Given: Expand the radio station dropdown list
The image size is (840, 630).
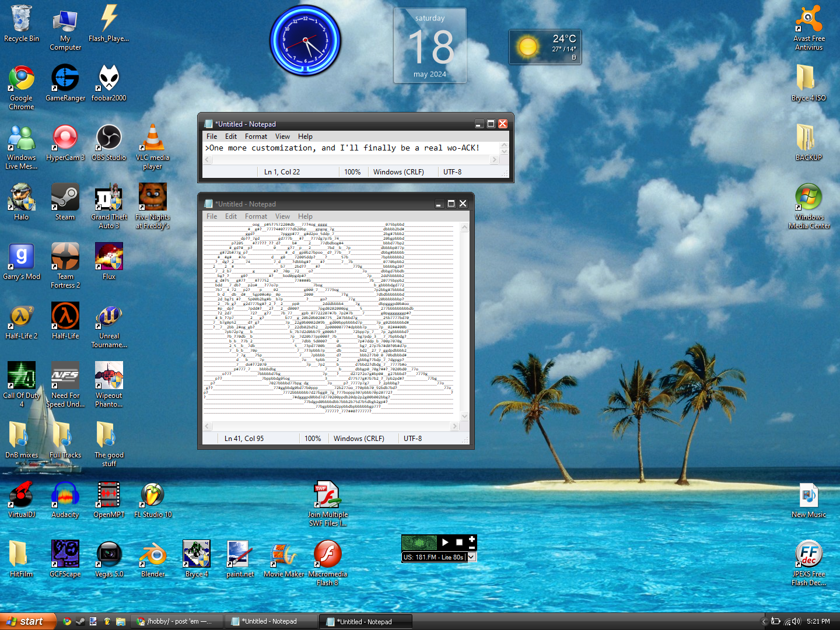Looking at the screenshot, I should (x=471, y=557).
